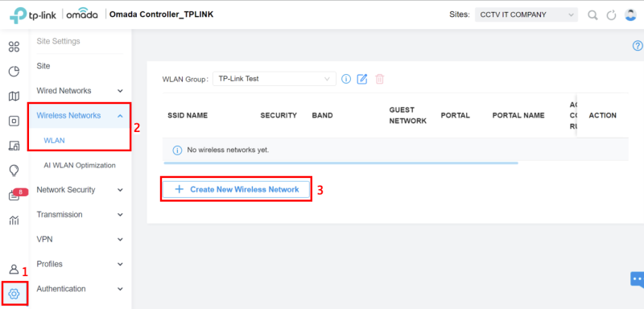Screen dimensions: 644x309
Task: Select AI WLAN Optimization submenu item
Action: [80, 166]
